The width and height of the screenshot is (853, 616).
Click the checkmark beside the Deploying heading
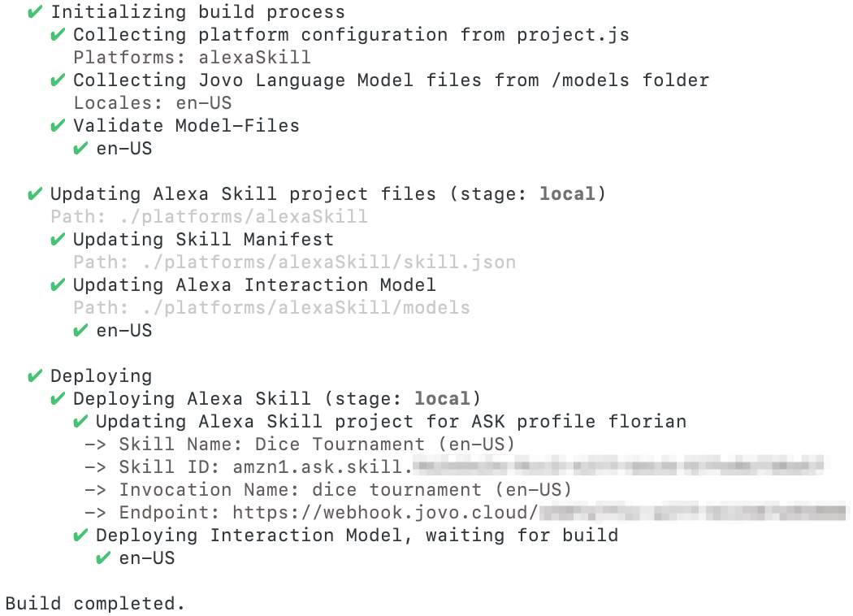pos(35,376)
